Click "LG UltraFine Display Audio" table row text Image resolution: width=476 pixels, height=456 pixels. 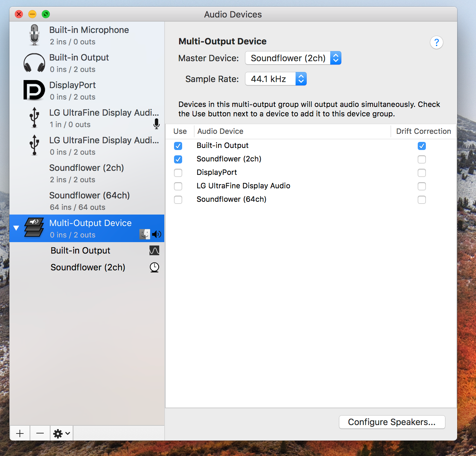[243, 186]
